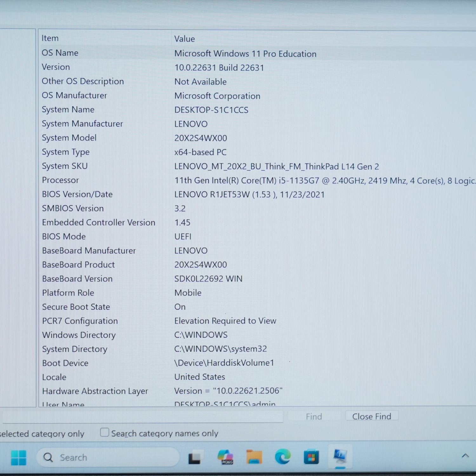Select the Secure Boot State row
Viewport: 476px width, 476px height.
(x=257, y=307)
